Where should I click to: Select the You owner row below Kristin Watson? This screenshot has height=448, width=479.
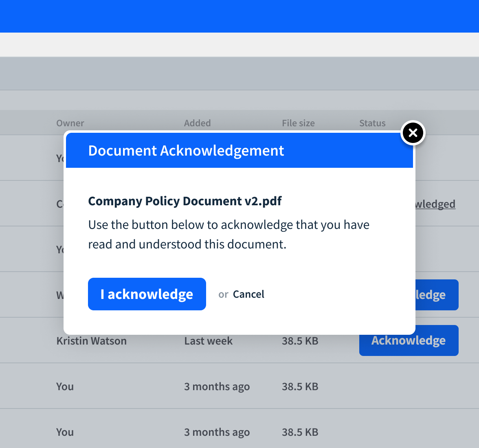tap(65, 387)
